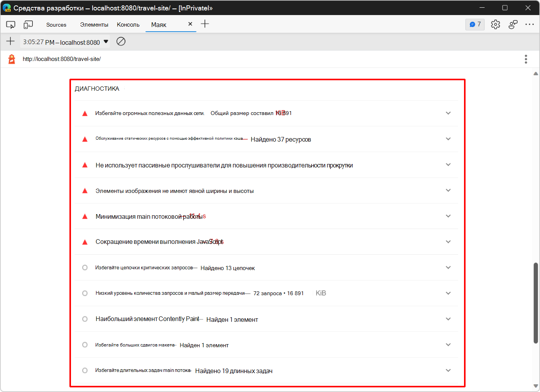Screen dimensions: 540x392
Task: Open the Lighthouse report menu dots
Action: tap(526, 59)
